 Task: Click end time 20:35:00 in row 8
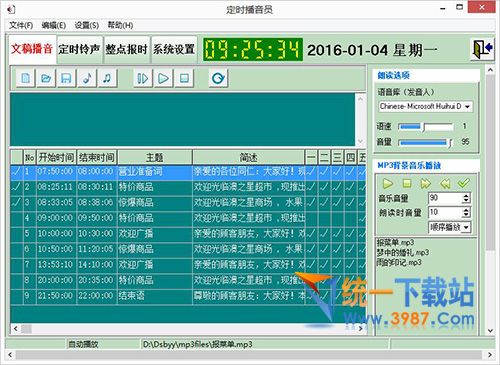coord(97,280)
